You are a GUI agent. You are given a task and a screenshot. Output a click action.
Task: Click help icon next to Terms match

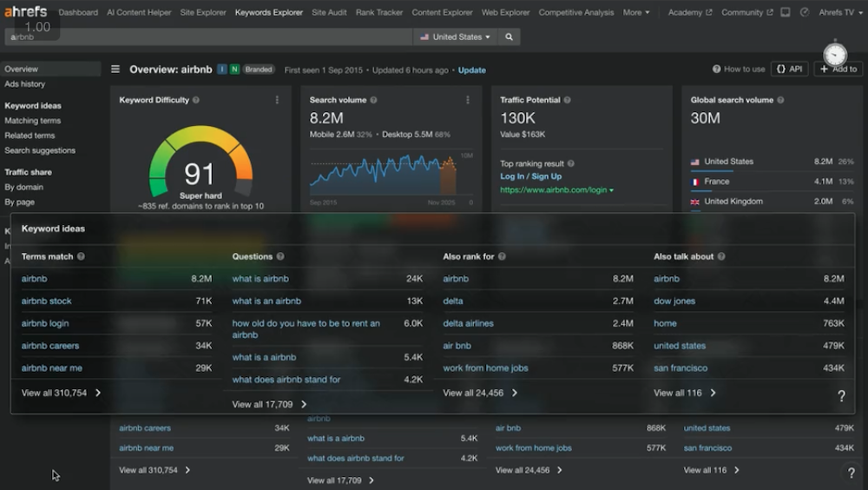point(81,257)
